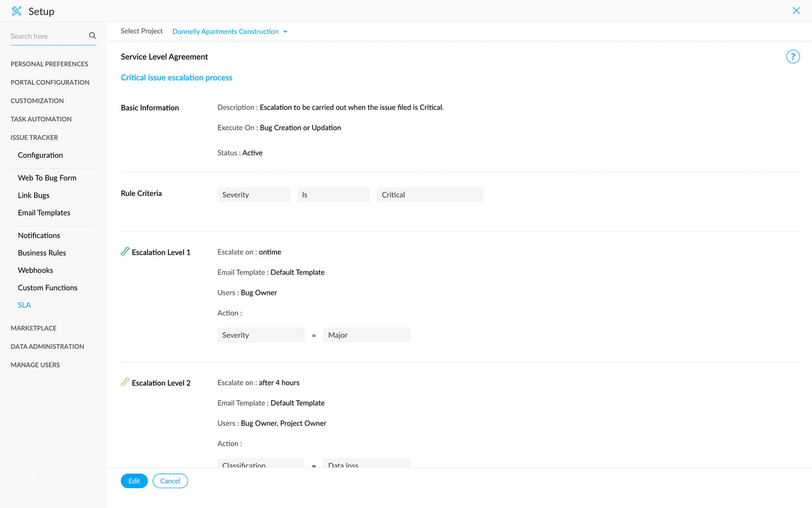Open Custom Functions in sidebar

47,287
